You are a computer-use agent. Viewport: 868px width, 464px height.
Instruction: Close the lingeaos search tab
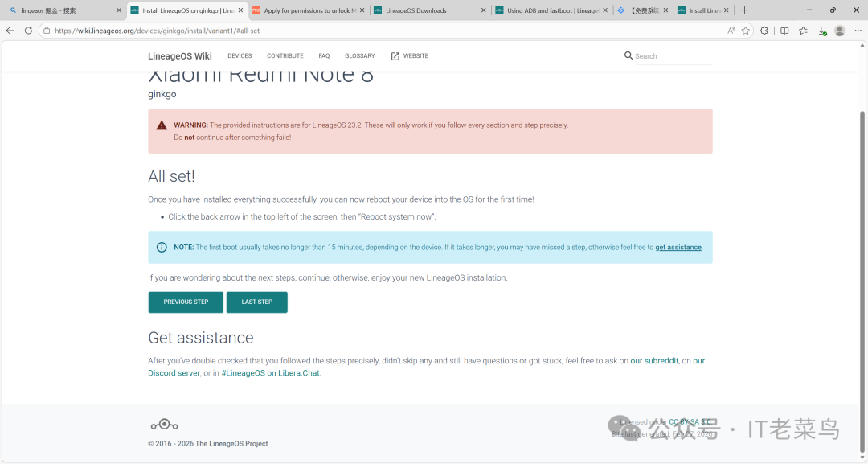[x=118, y=10]
